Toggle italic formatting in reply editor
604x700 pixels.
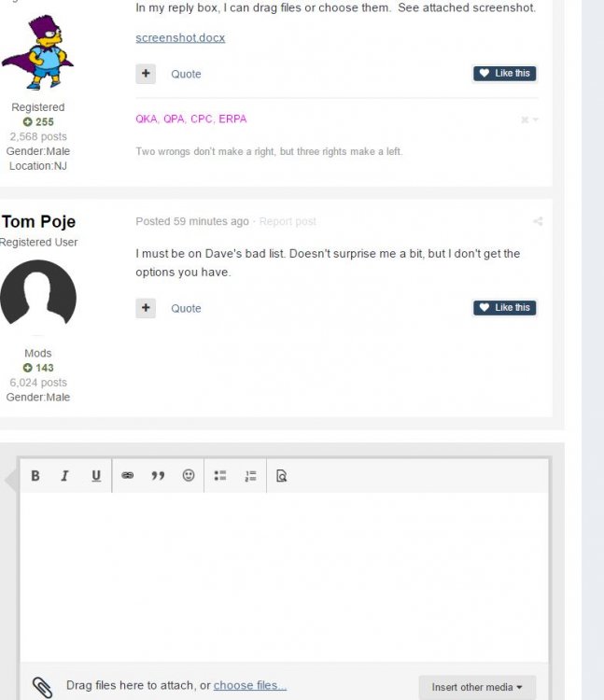coord(64,476)
